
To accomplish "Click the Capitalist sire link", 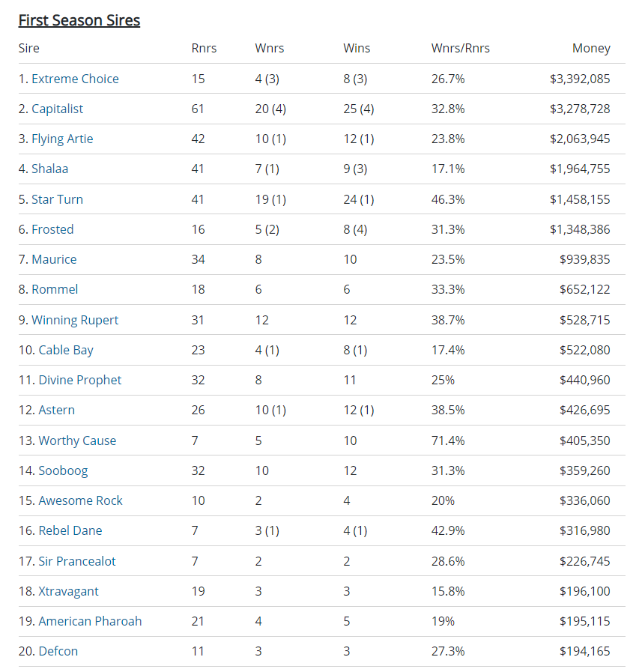I will pos(58,109).
